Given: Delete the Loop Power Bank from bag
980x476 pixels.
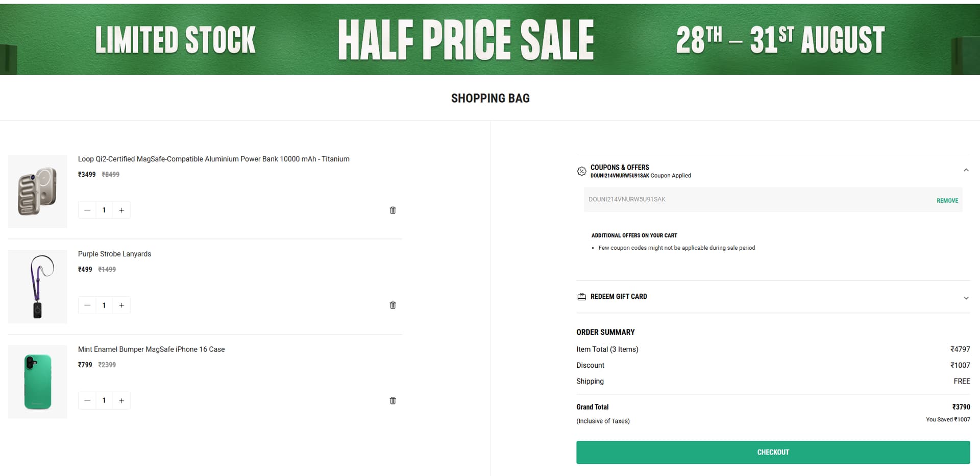Looking at the screenshot, I should pyautogui.click(x=393, y=210).
